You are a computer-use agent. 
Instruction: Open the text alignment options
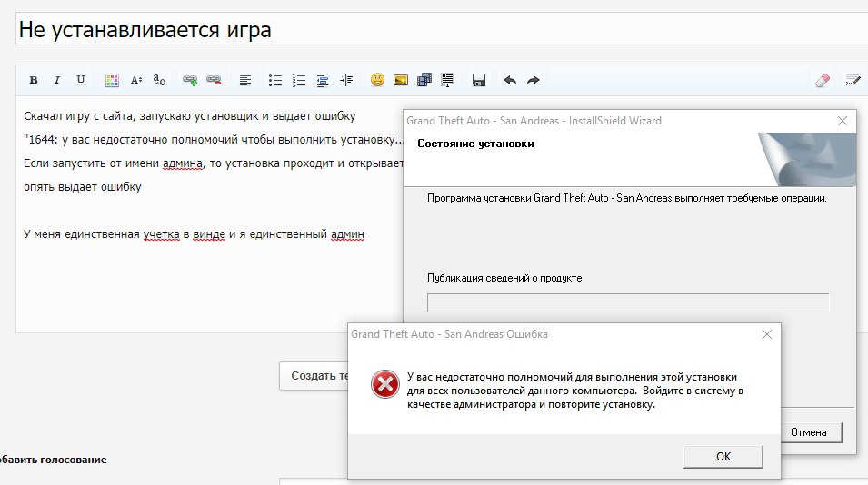pyautogui.click(x=244, y=80)
